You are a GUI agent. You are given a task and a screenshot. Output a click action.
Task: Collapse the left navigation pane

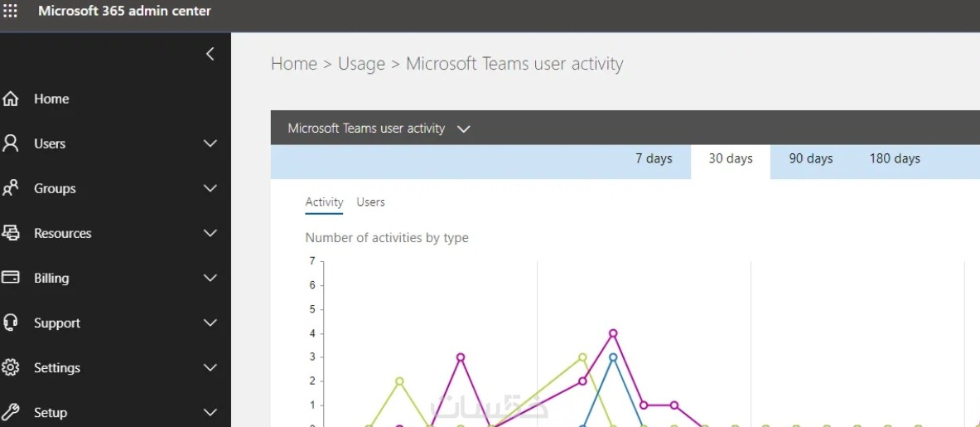(210, 54)
